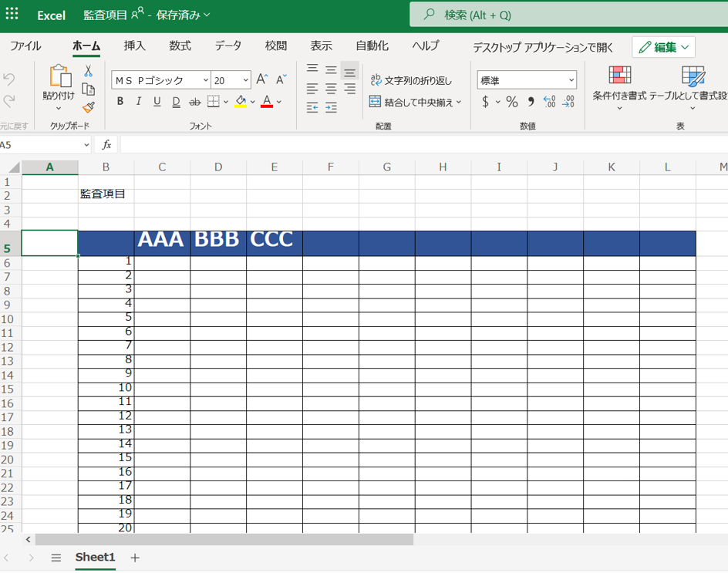The width and height of the screenshot is (728, 573).
Task: Switch to the データ tab
Action: click(x=228, y=46)
